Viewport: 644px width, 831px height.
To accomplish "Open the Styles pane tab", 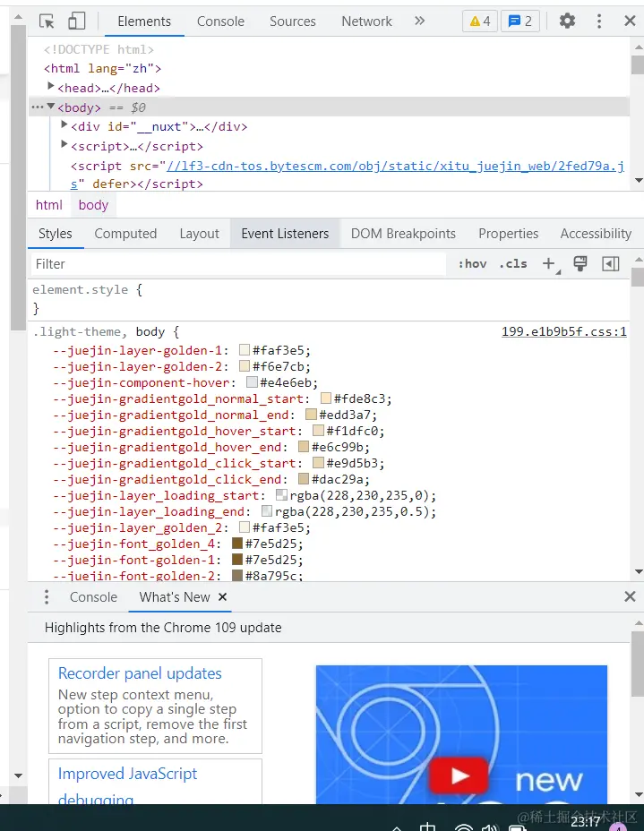I will pos(56,234).
